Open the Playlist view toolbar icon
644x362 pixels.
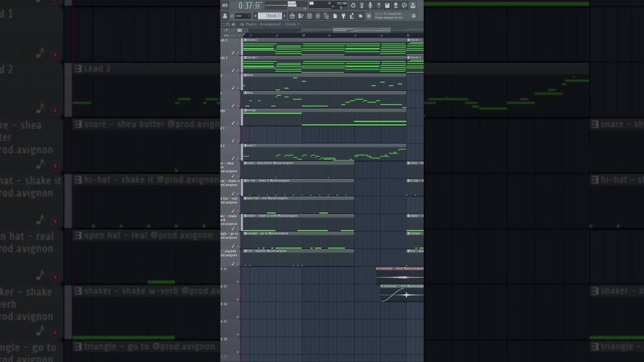pyautogui.click(x=292, y=16)
